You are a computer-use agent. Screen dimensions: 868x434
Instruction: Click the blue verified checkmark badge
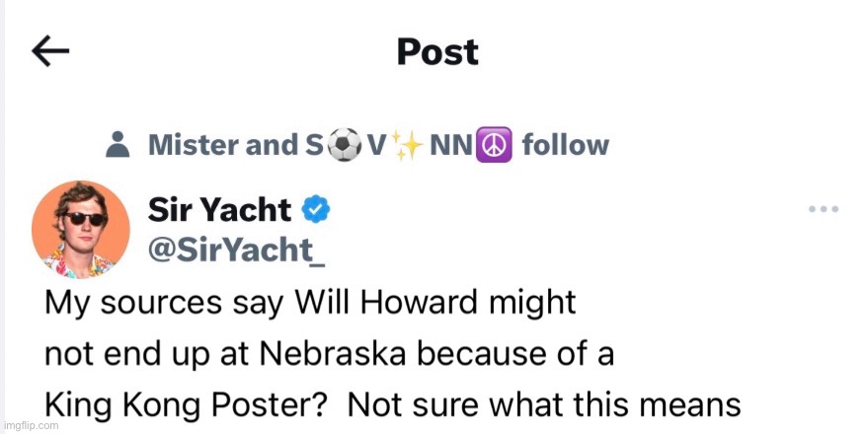pyautogui.click(x=316, y=209)
